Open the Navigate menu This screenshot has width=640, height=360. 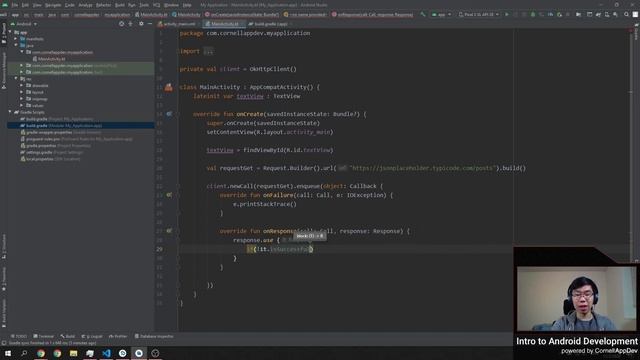click(x=53, y=5)
